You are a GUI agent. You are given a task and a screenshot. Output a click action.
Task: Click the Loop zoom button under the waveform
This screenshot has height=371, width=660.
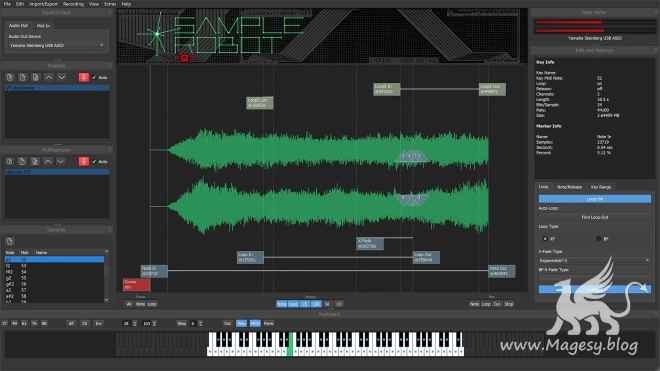(152, 304)
